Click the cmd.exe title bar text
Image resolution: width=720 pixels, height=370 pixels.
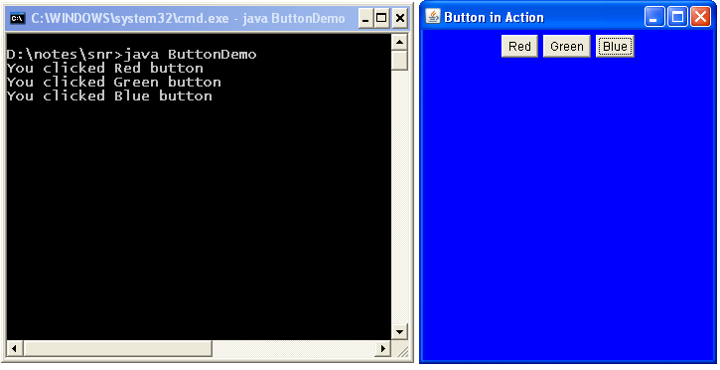coord(188,18)
